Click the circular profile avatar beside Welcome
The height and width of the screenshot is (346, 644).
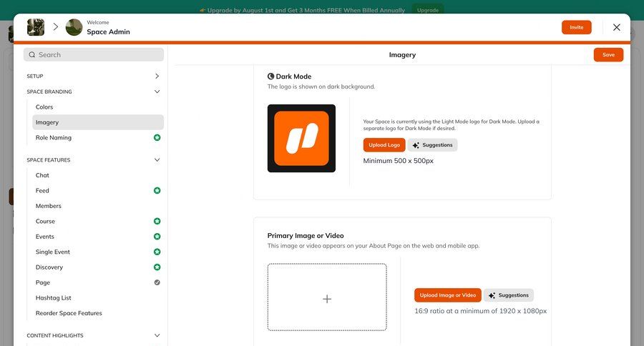(x=74, y=27)
